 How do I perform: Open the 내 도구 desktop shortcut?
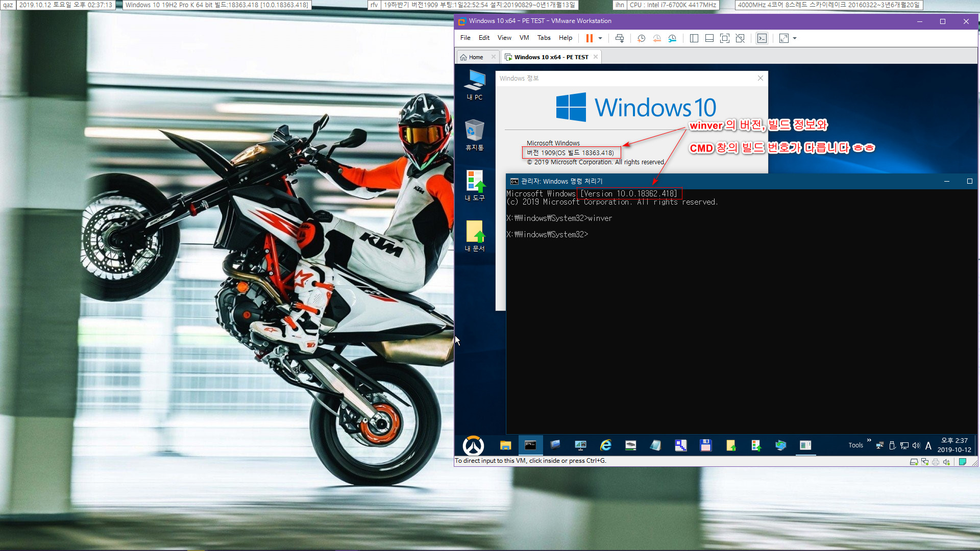coord(475,186)
